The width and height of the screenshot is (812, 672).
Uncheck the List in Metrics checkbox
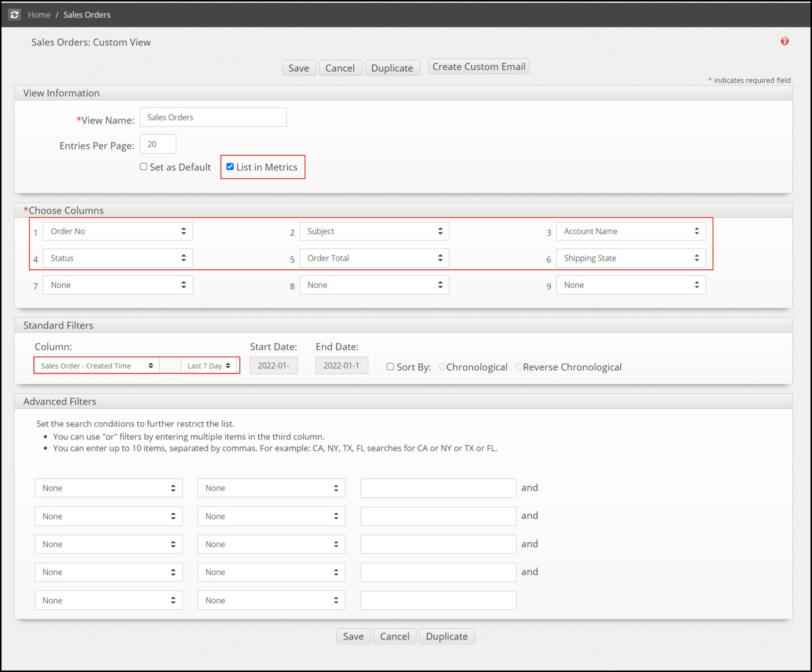pyautogui.click(x=230, y=167)
